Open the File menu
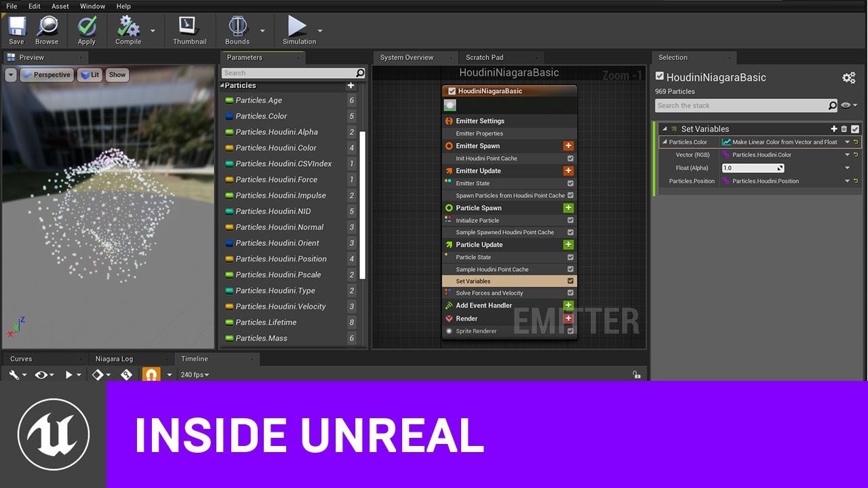This screenshot has height=488, width=868. (x=12, y=6)
